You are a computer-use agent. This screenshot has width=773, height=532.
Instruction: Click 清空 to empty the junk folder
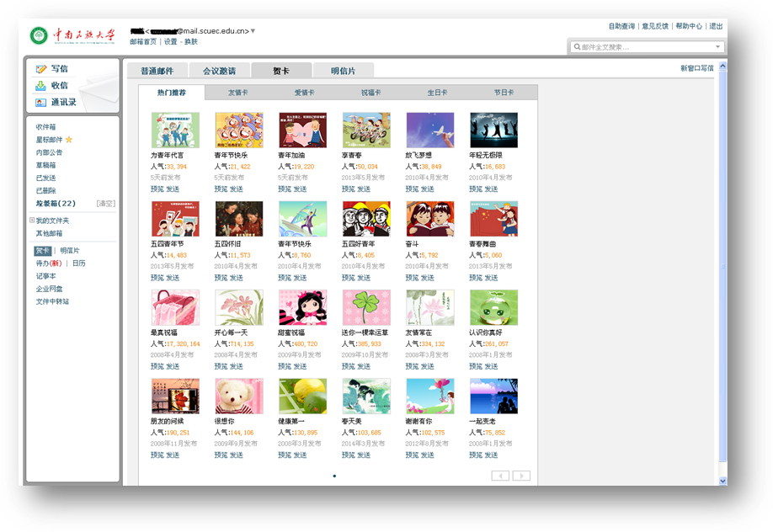tap(106, 204)
